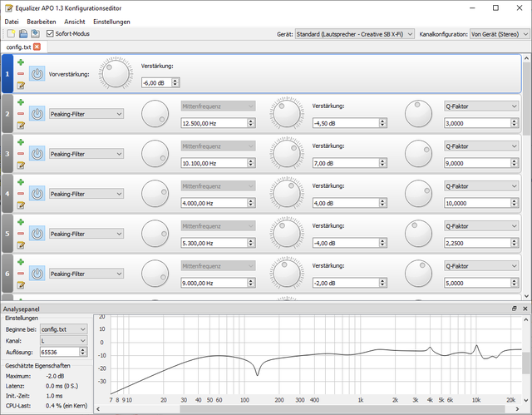Open the Gerät device dropdown
Viewport: 532px width, 415px height.
point(354,35)
